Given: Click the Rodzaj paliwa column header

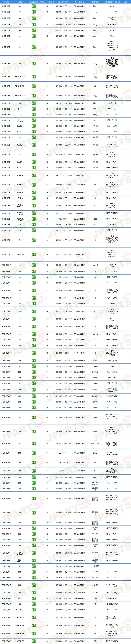Looking at the screenshot, I should [x=33, y=2].
